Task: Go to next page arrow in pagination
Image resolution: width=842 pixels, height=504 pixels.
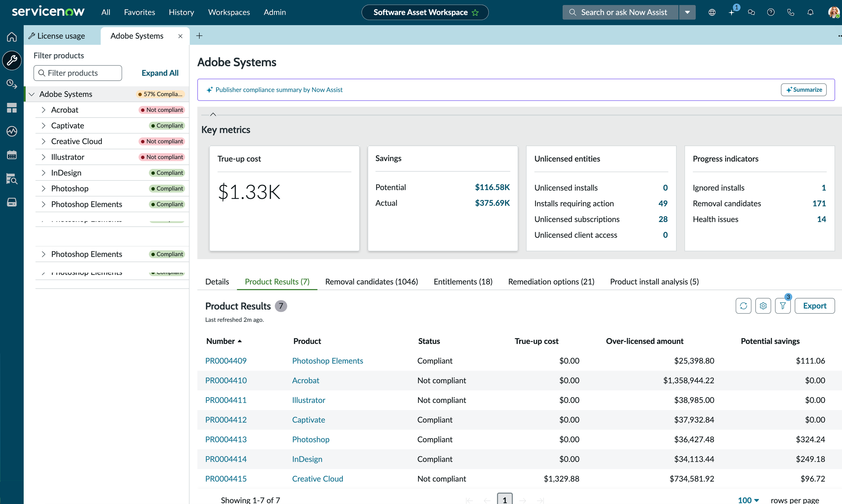Action: 522,500
